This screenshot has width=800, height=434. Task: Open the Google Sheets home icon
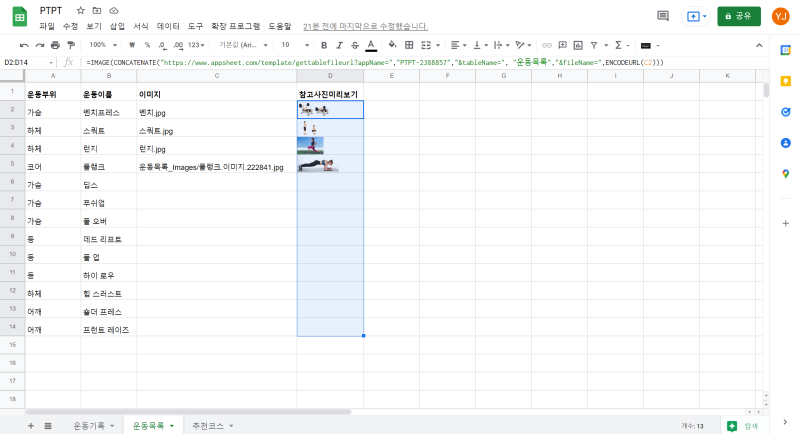click(19, 17)
